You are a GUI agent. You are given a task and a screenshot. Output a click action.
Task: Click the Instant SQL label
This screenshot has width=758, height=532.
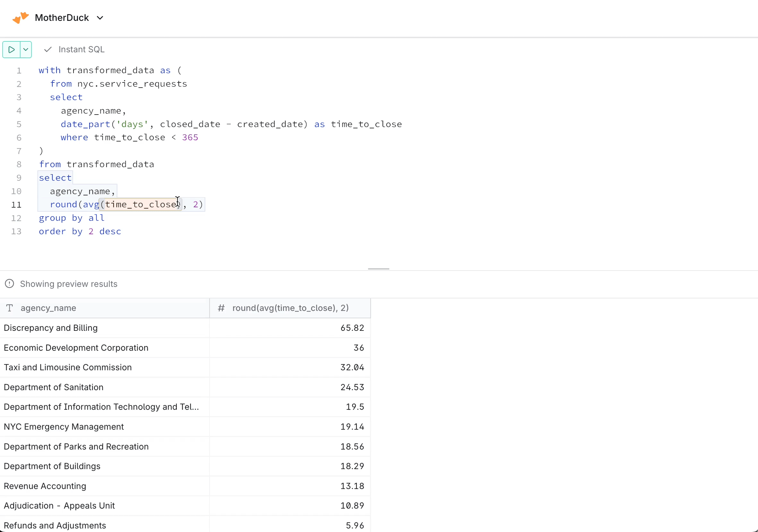pyautogui.click(x=81, y=49)
